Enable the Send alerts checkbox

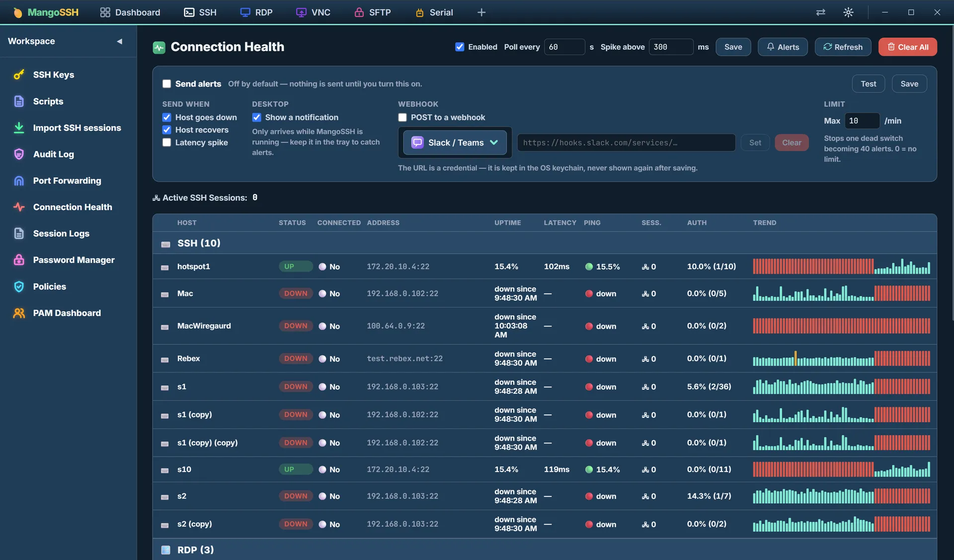(167, 84)
